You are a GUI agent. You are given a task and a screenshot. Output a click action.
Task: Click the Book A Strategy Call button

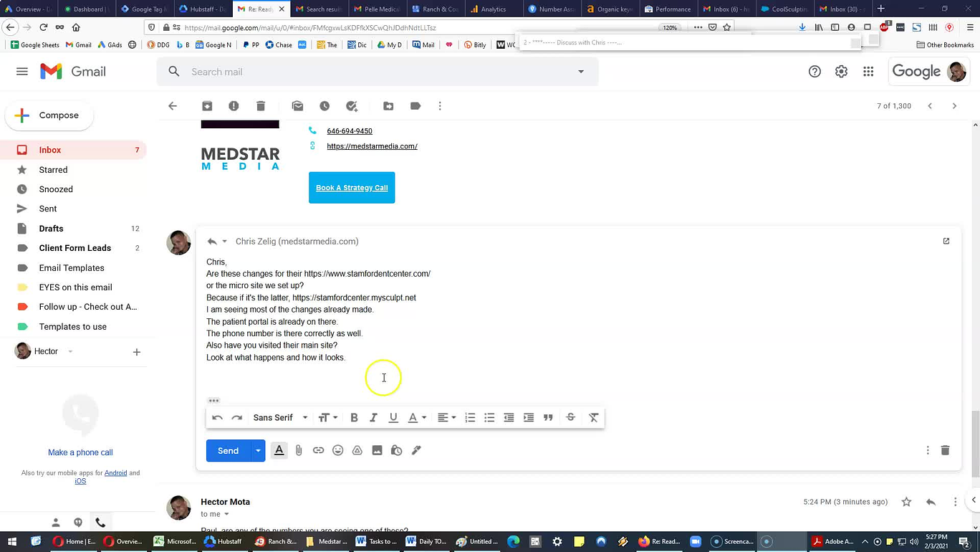pyautogui.click(x=352, y=188)
